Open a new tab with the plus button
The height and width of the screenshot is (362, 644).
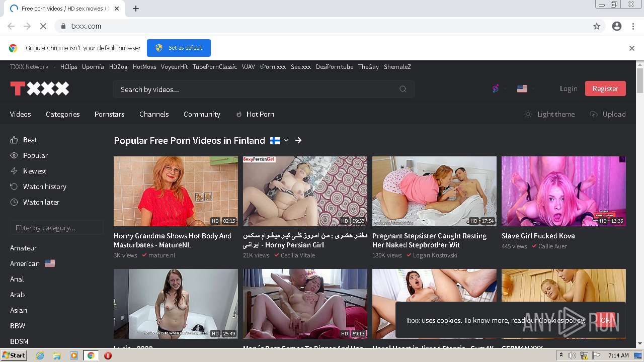[x=136, y=9]
